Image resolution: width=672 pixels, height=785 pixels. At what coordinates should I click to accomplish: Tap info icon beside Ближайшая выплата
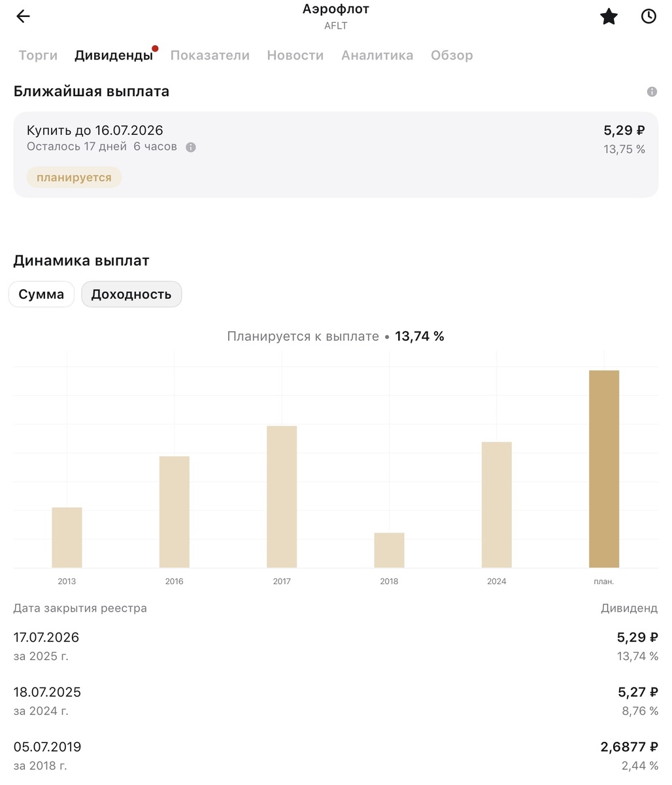[x=652, y=92]
